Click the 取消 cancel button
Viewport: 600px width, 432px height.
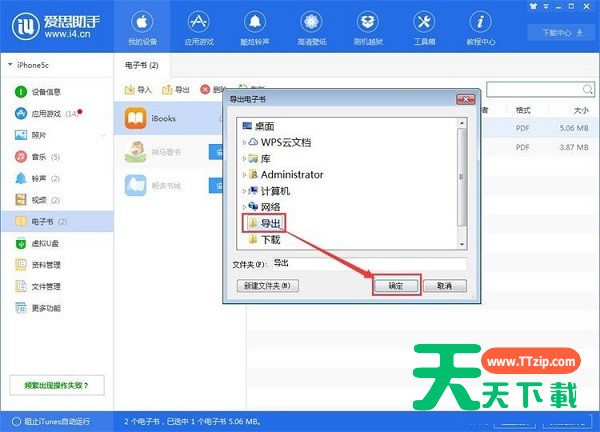pos(445,286)
